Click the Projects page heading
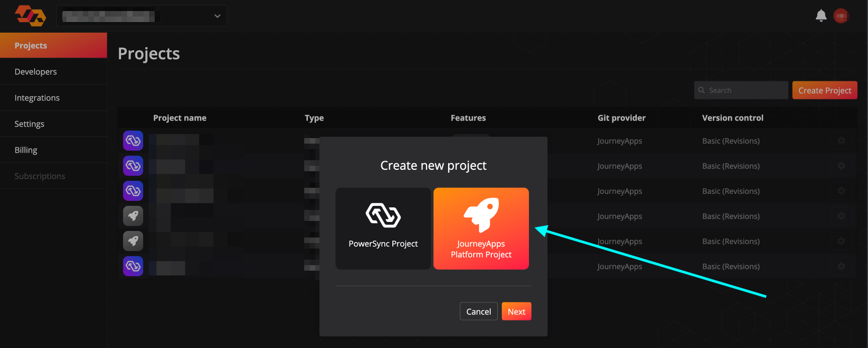The image size is (868, 348). 149,54
